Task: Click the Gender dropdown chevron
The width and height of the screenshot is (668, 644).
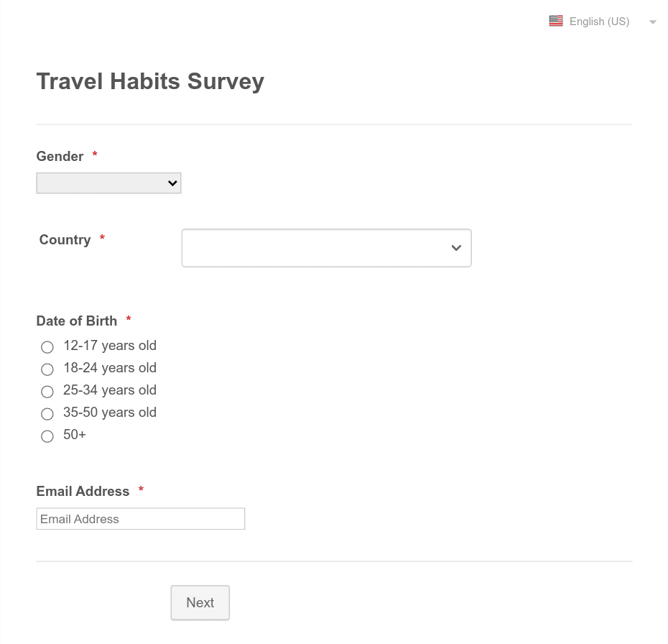Action: (172, 183)
